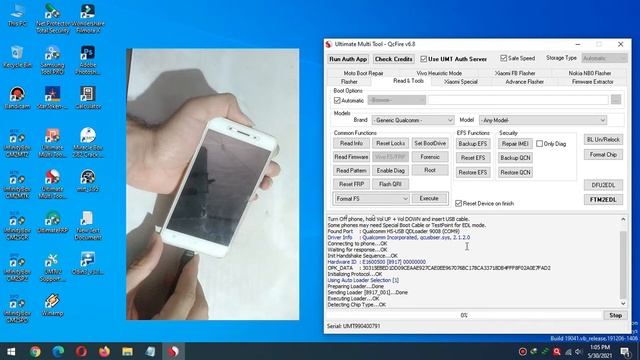
Task: Open the notification center icon
Action: [x=626, y=351]
